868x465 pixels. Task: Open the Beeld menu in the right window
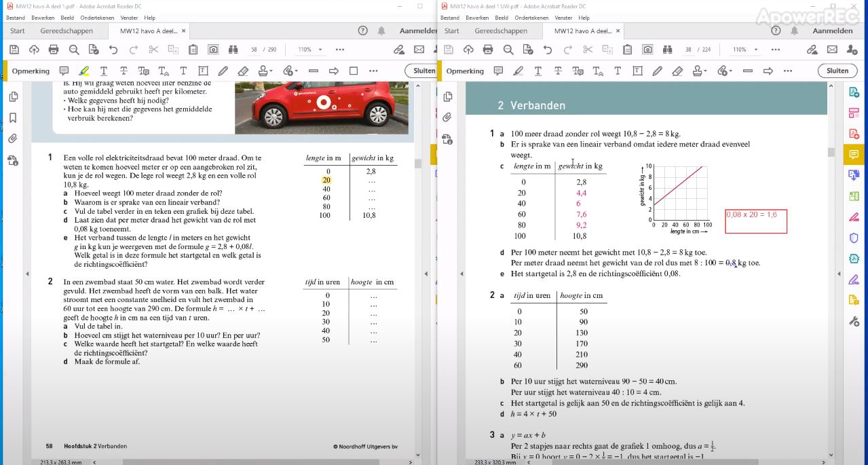point(502,18)
